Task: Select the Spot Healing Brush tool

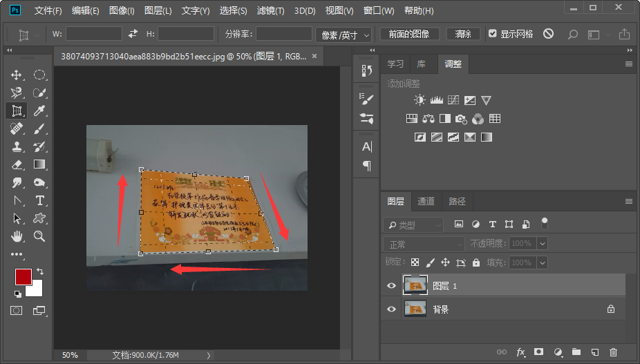Action: (x=17, y=128)
